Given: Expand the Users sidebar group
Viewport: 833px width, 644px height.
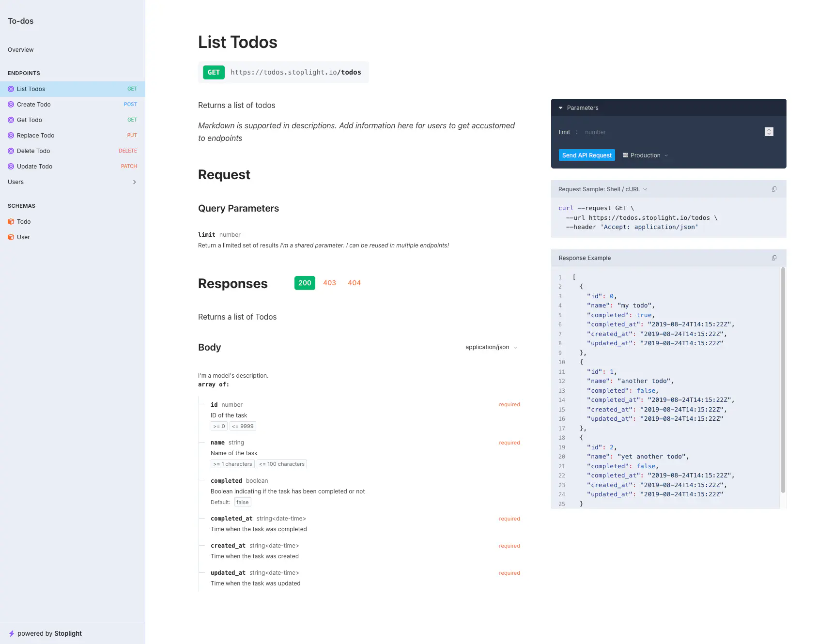Looking at the screenshot, I should pos(134,182).
